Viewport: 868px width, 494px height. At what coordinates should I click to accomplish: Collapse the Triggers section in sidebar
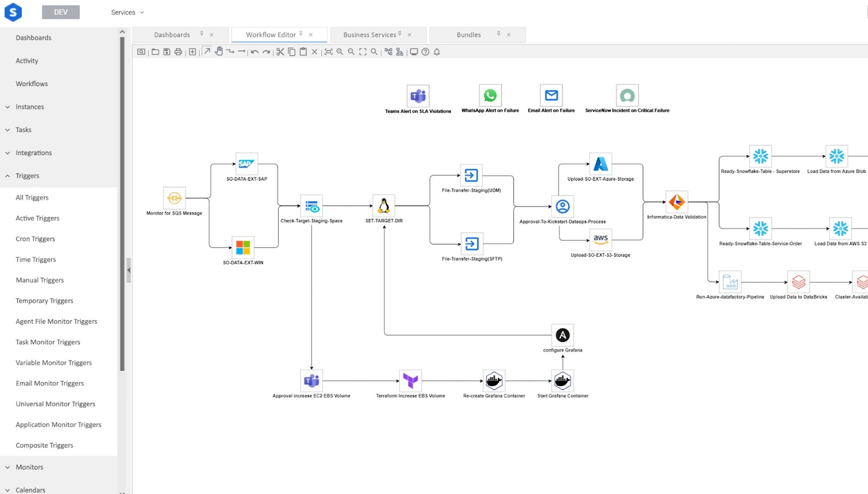coord(8,176)
